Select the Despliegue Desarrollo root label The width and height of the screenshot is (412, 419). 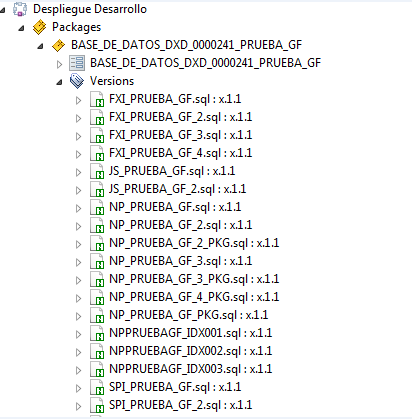[x=90, y=9]
